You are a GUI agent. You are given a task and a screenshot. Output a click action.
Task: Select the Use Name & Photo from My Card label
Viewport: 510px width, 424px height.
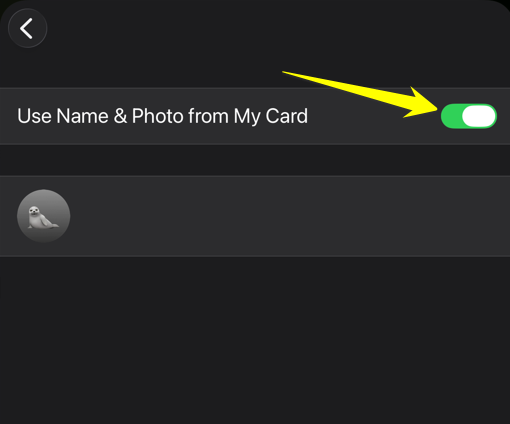(162, 116)
